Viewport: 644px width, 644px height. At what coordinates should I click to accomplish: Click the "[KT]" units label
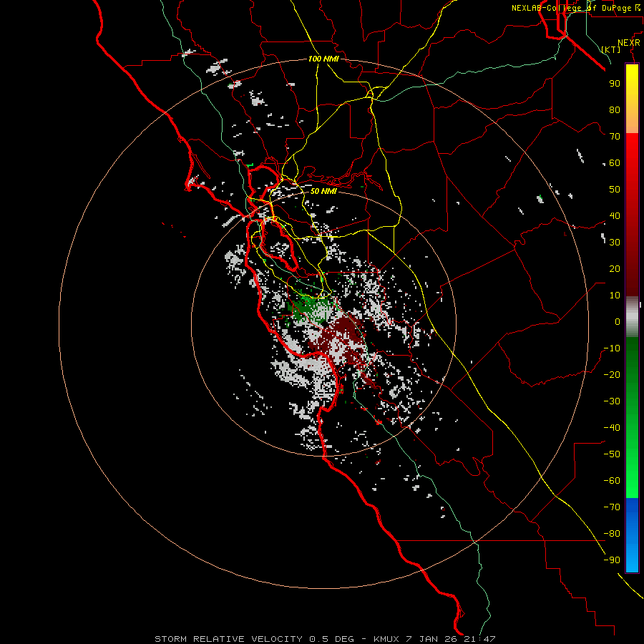(x=611, y=49)
